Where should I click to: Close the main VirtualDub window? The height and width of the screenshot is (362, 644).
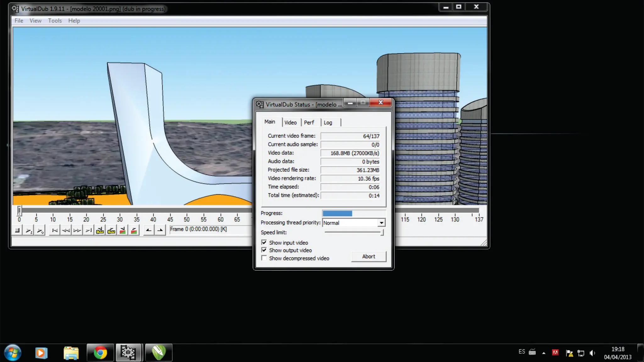pos(476,7)
